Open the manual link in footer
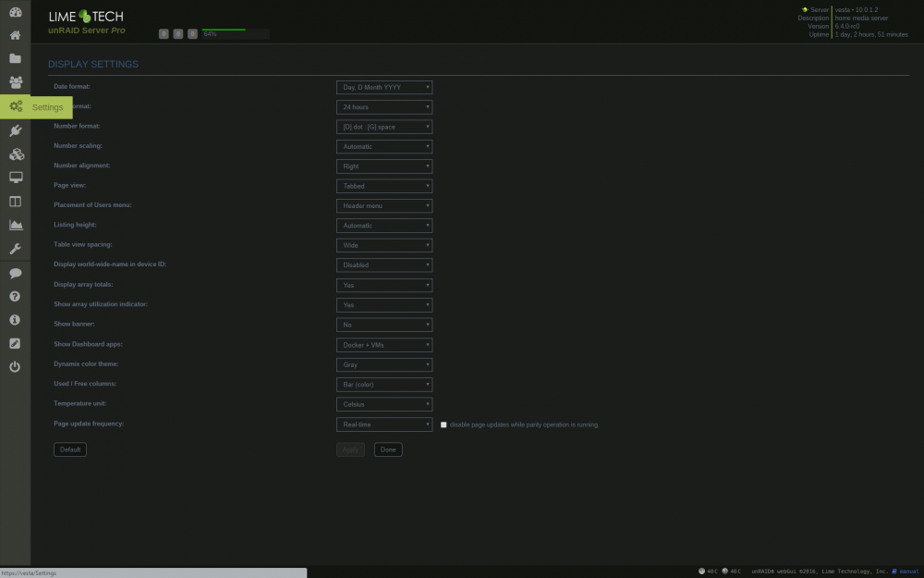 pos(908,572)
